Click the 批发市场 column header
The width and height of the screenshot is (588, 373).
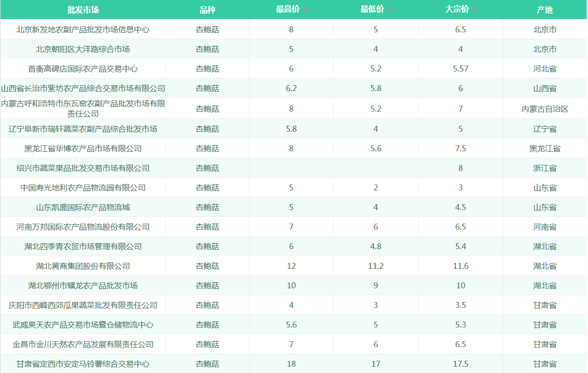coord(83,10)
